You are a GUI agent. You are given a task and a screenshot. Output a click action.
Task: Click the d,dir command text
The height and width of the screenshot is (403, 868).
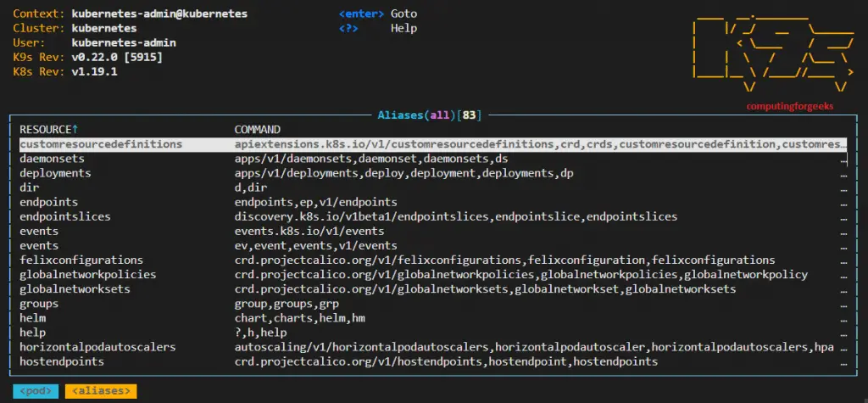[251, 188]
